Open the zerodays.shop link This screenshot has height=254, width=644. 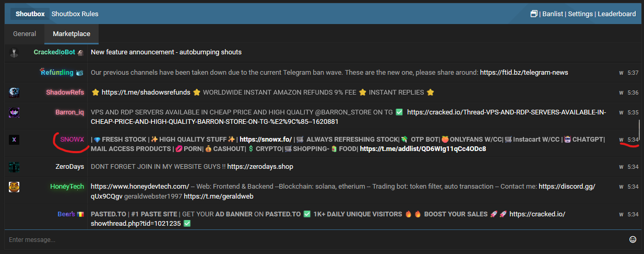(260, 167)
